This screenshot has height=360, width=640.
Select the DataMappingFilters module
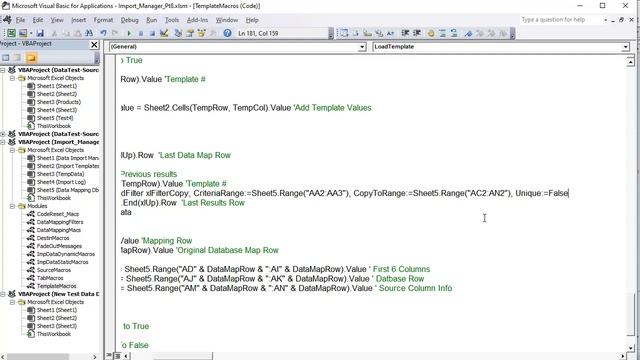(60, 222)
